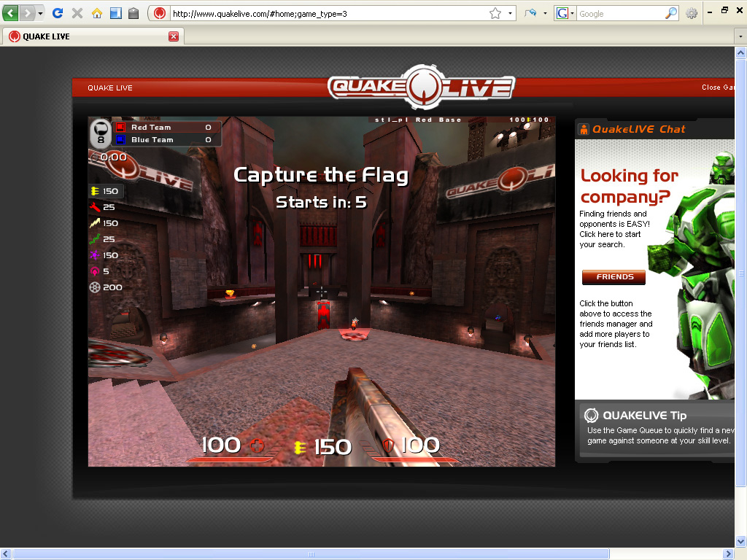Select the QUAKE LIVE browser tab
This screenshot has width=747, height=560.
click(93, 36)
